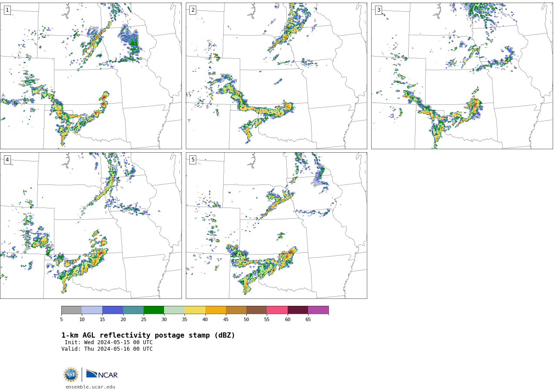Click panel number label 4
Image resolution: width=557 pixels, height=392 pixels.
pyautogui.click(x=7, y=160)
